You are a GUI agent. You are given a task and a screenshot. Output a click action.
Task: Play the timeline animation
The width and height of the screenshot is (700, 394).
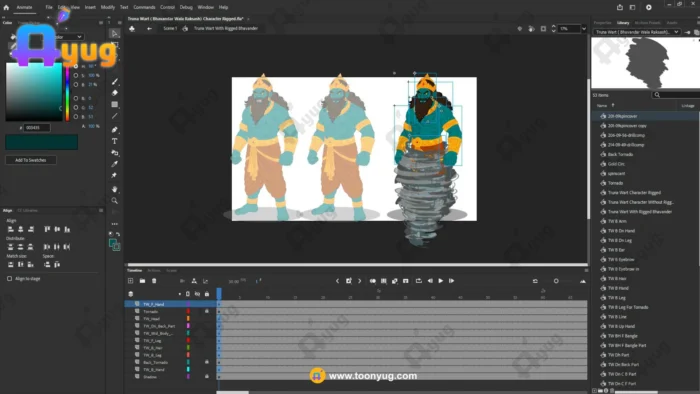tap(441, 281)
